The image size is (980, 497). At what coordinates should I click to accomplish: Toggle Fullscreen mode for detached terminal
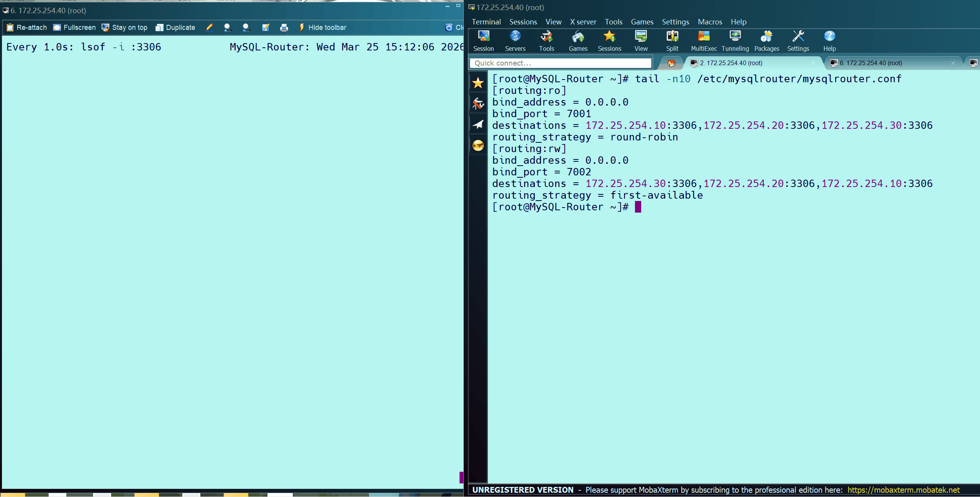tap(75, 28)
